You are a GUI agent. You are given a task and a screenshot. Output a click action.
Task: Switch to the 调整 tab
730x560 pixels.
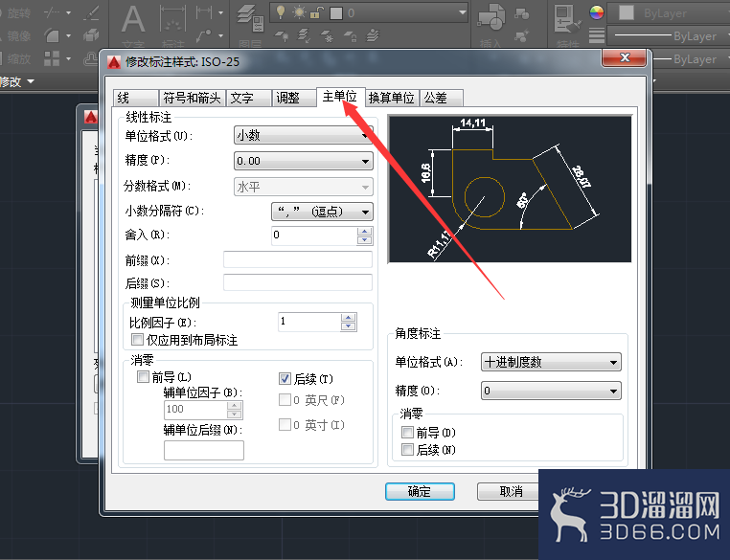294,98
